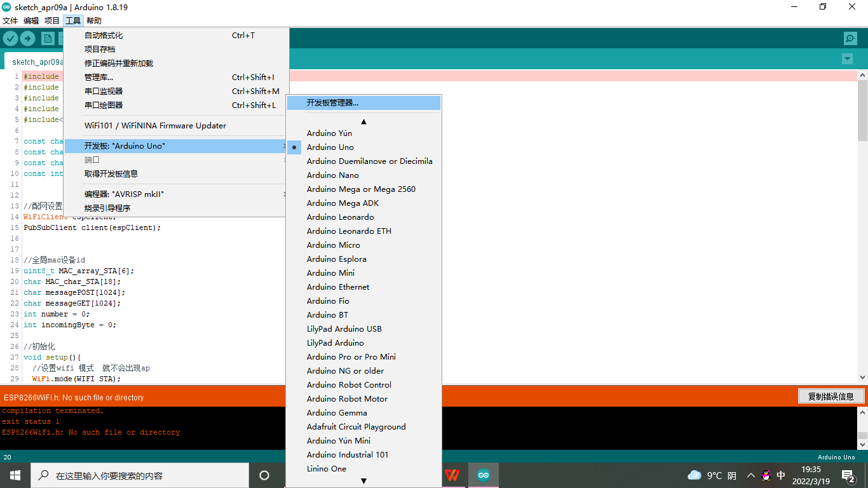Select the Arduino Leonardo ETH board

point(363,231)
